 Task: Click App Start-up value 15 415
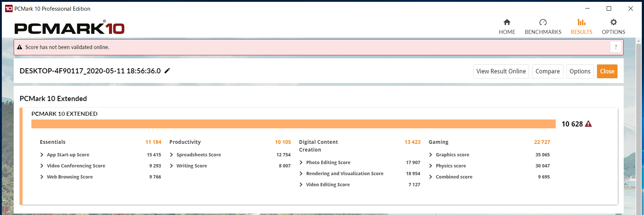[154, 155]
